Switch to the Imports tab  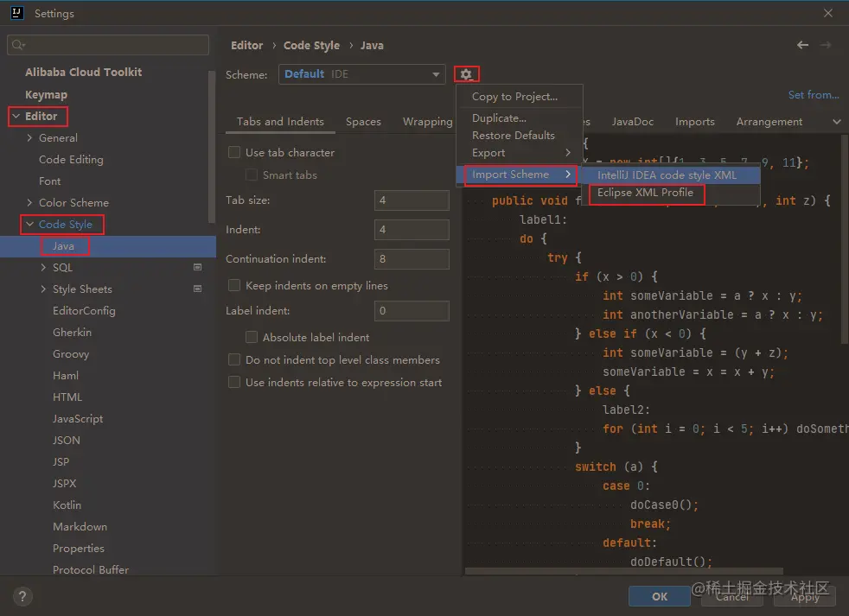pyautogui.click(x=695, y=122)
